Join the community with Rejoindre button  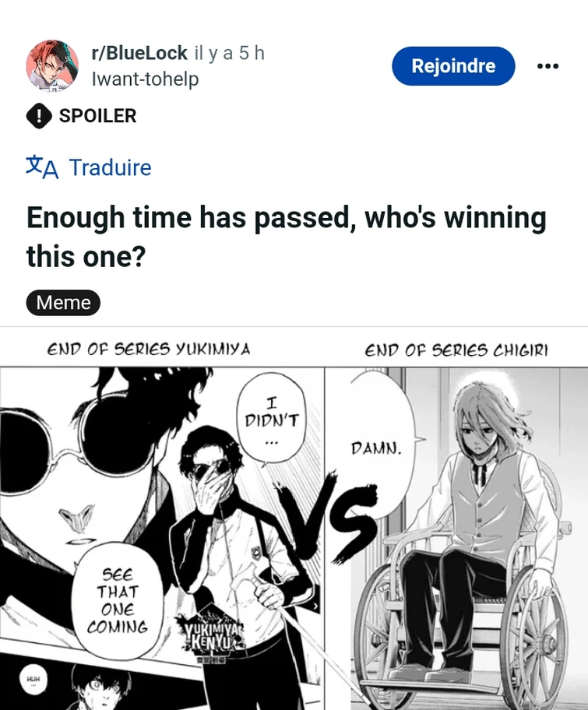click(453, 66)
